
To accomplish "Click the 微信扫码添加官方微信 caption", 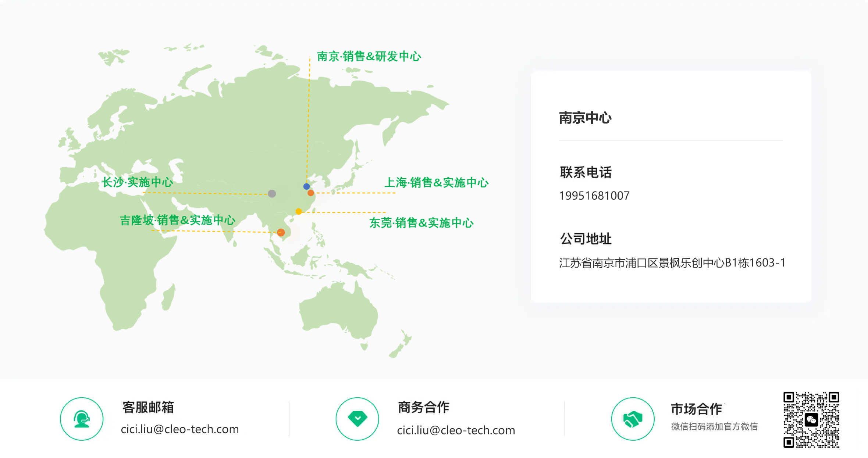I will tap(714, 426).
